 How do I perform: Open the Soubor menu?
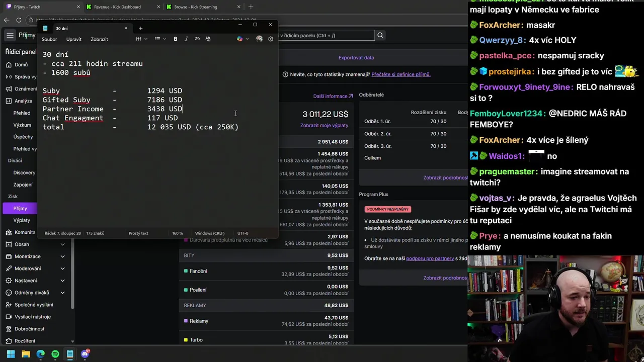(x=49, y=39)
